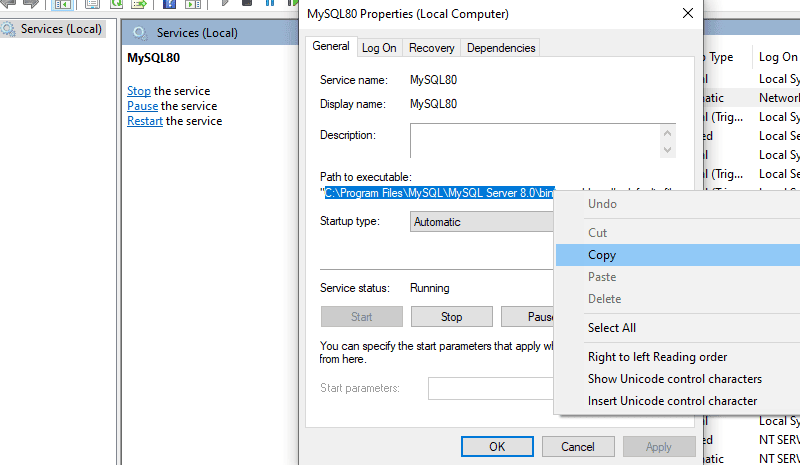Open the Recovery tab
This screenshot has width=800, height=465.
(432, 47)
